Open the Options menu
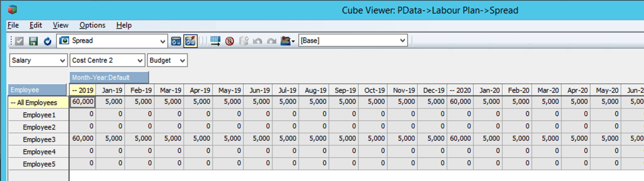The image size is (644, 181). [x=92, y=25]
